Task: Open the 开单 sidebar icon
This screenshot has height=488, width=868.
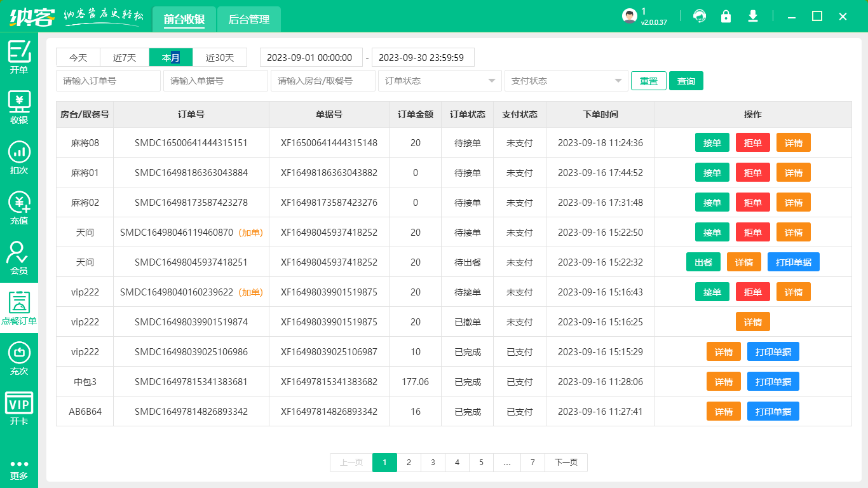Action: coord(19,57)
